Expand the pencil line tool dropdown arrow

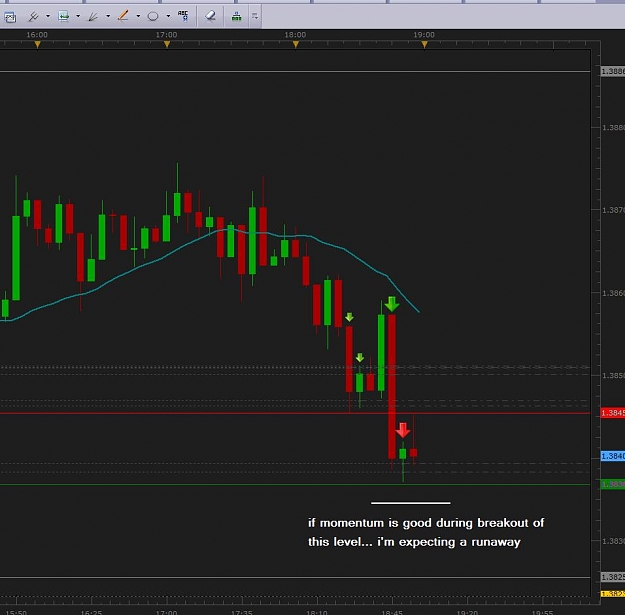[x=138, y=16]
